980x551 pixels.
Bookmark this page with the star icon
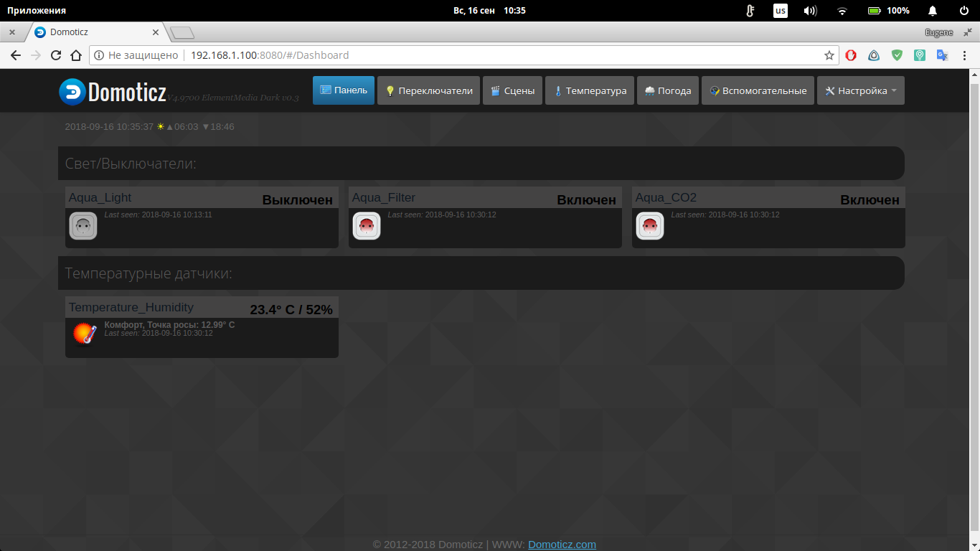point(829,55)
